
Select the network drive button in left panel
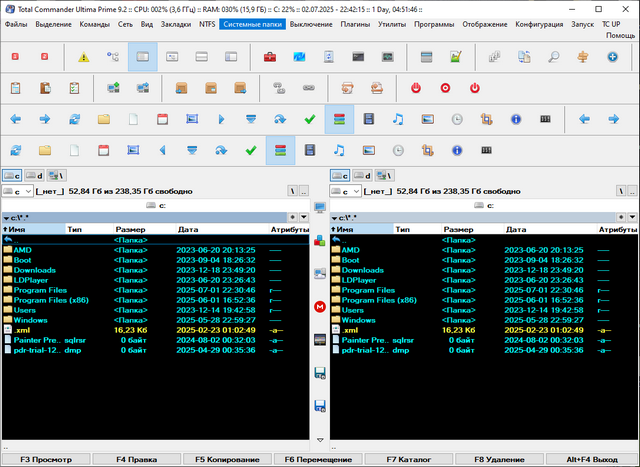click(x=56, y=176)
